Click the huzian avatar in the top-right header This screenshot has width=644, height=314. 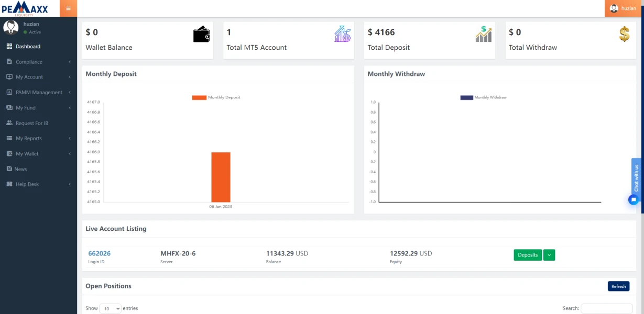coord(614,8)
